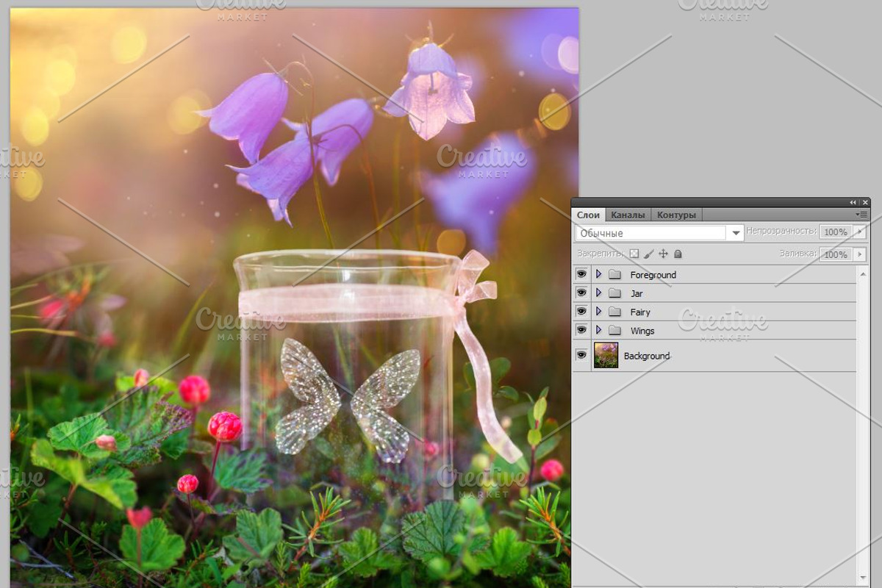Toggle lock image pixels brush icon
882x588 pixels.
648,254
